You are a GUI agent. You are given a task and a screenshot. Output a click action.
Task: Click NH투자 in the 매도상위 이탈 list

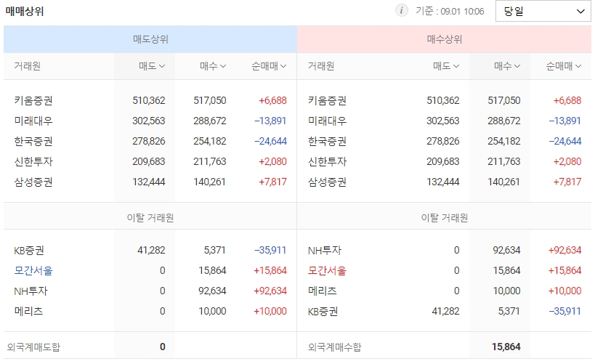tap(31, 291)
